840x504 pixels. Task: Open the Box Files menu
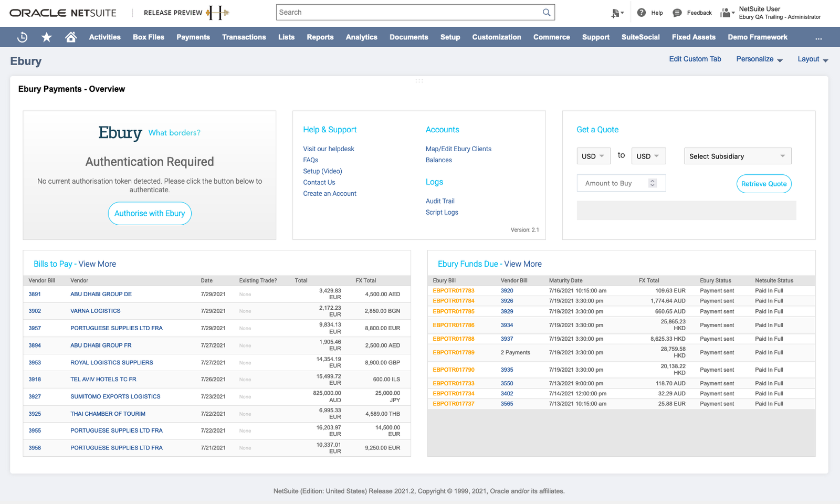(149, 37)
